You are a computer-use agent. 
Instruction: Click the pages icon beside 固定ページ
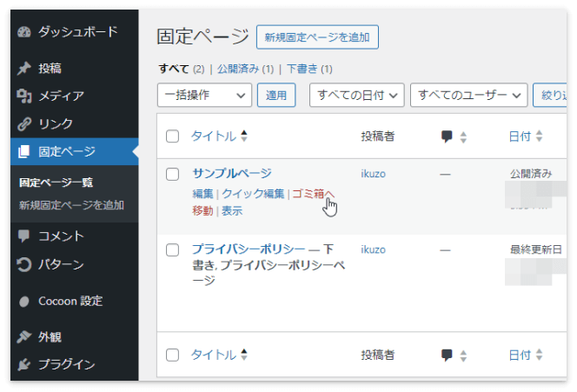tap(24, 151)
